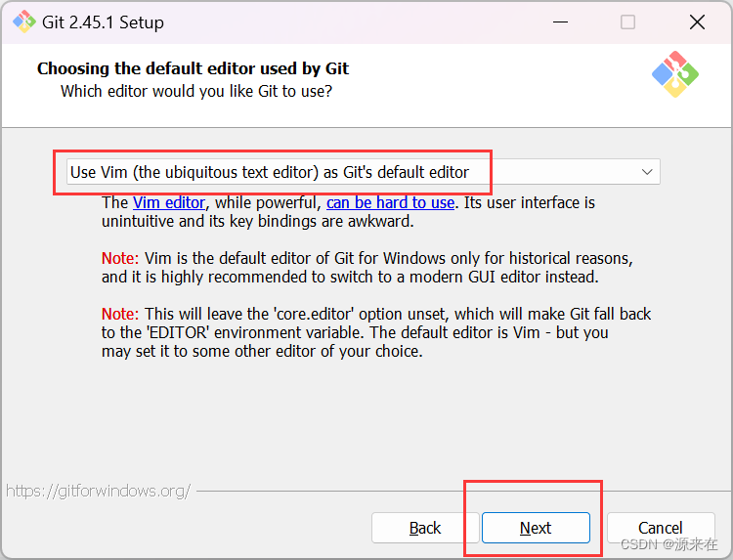Click the Back button
733x560 pixels.
425,528
